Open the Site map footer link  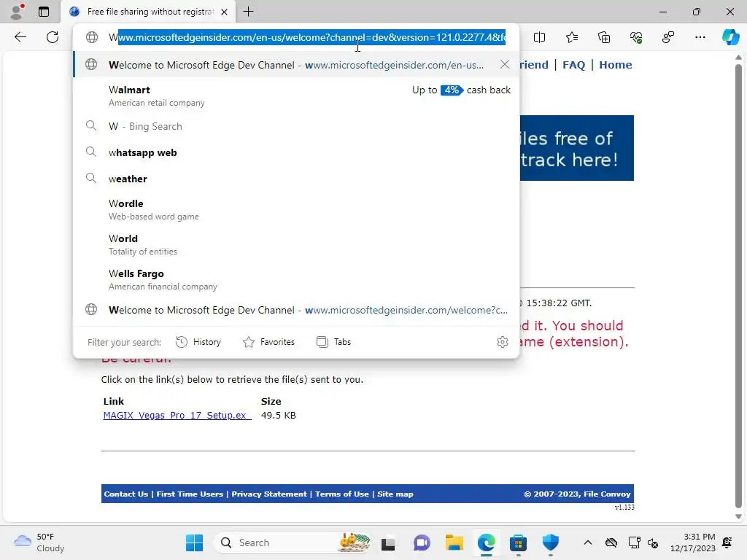click(x=395, y=494)
